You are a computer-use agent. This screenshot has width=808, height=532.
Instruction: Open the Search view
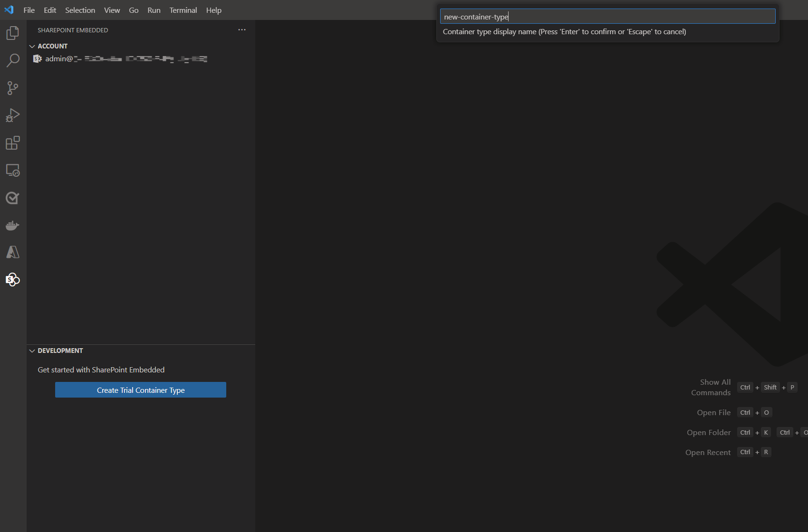tap(12, 60)
